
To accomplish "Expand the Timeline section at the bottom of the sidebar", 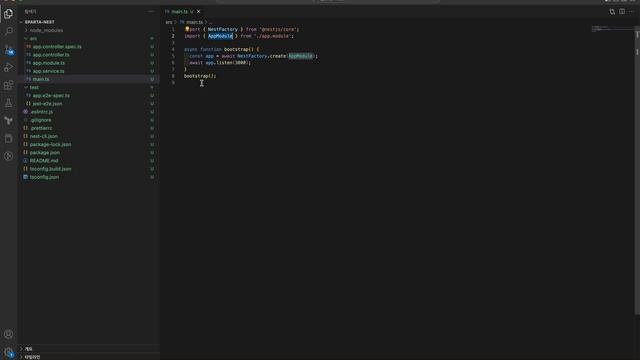I will pyautogui.click(x=32, y=357).
